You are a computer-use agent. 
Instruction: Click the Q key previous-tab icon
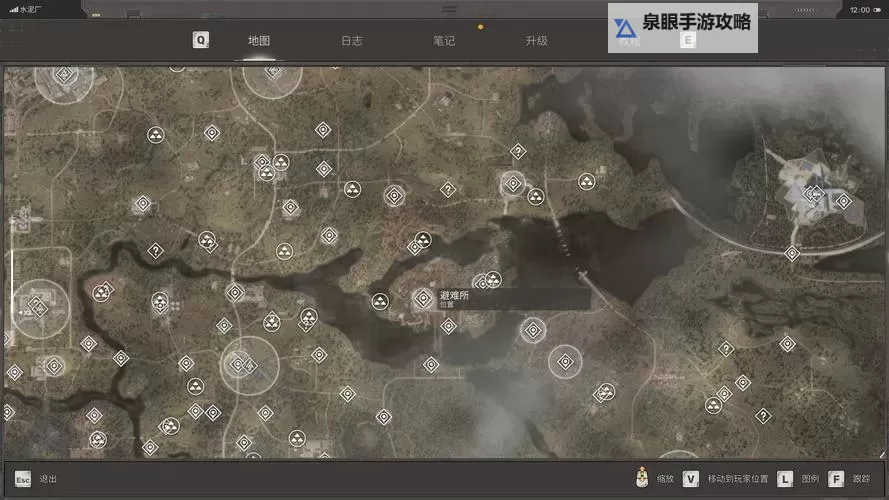click(x=201, y=40)
